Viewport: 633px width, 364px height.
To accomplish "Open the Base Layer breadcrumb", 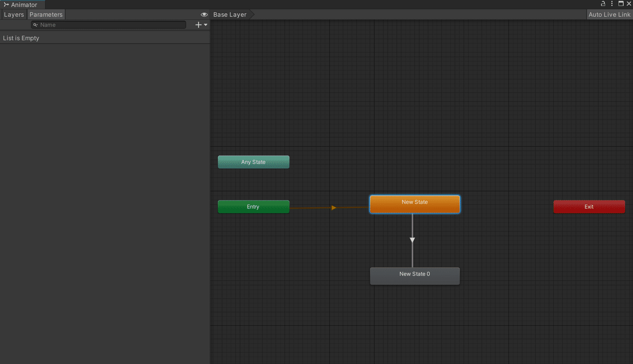I will (x=229, y=14).
